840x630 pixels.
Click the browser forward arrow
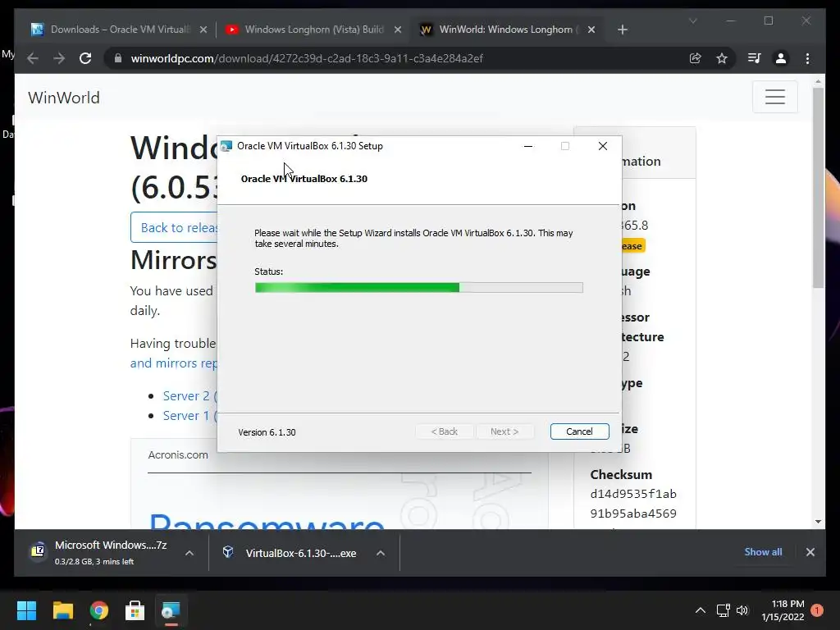[59, 58]
